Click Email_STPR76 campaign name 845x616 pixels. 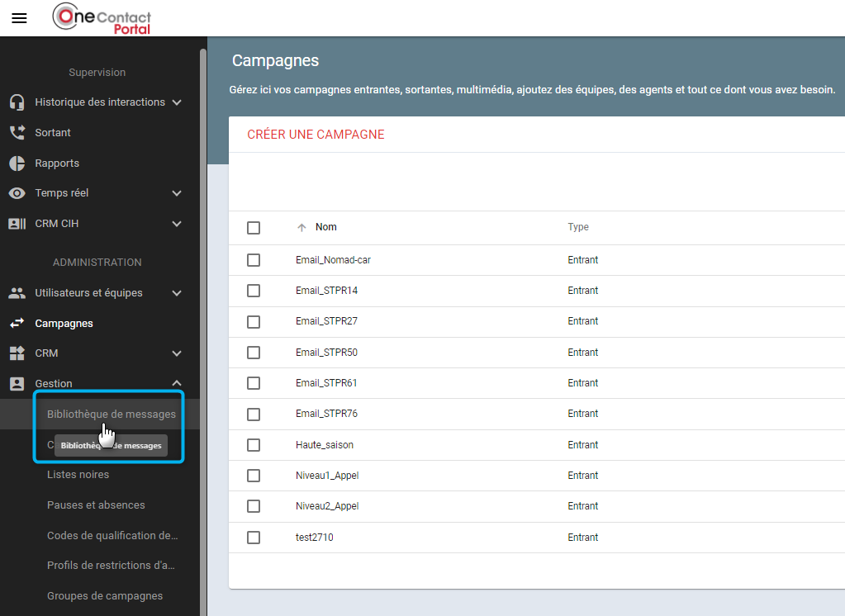[x=326, y=414]
